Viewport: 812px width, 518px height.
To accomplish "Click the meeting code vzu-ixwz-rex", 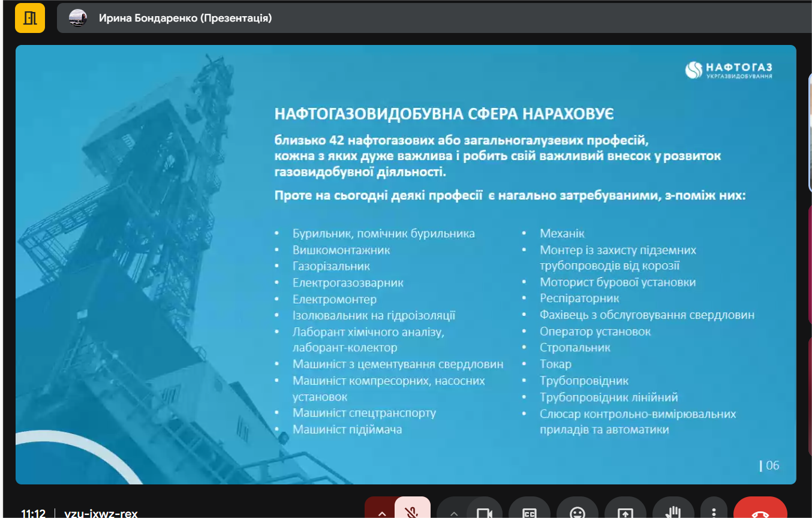I will [101, 513].
